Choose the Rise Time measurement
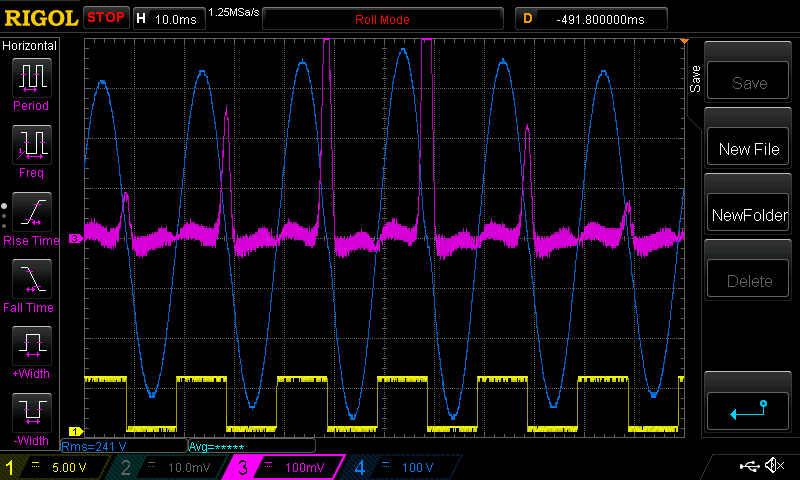800x480 pixels. click(x=31, y=215)
